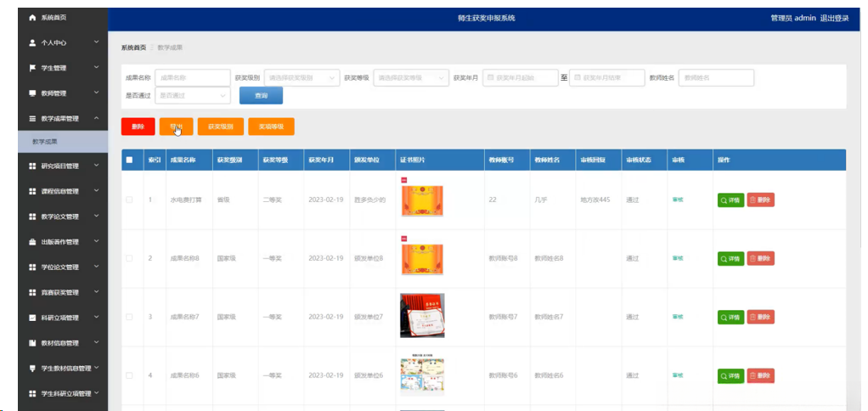The image size is (868, 411).
Task: Delete the 成果名称7 row with its trash button
Action: (761, 317)
